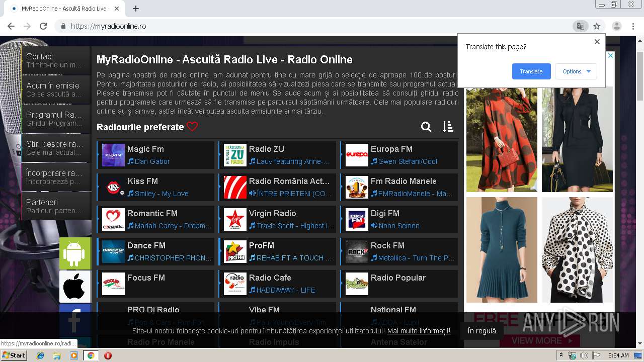Click the volume speaker tray icon
The width and height of the screenshot is (644, 362).
coord(584,355)
